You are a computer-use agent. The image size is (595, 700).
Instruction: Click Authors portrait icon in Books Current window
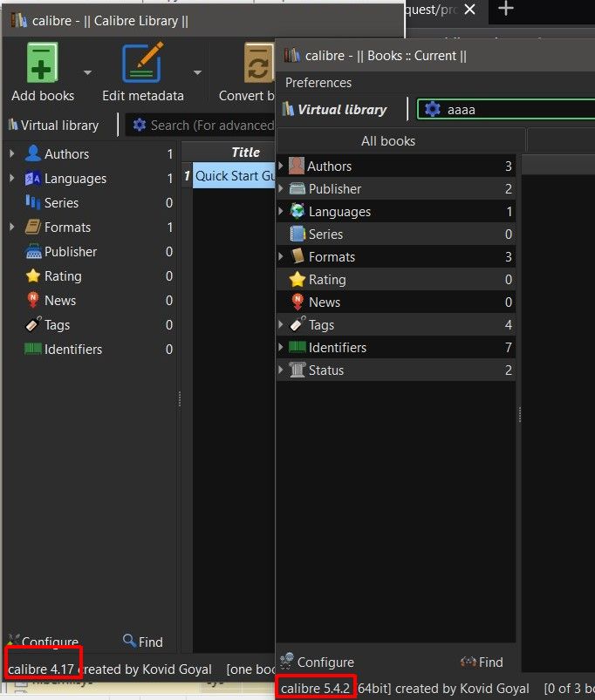tap(296, 166)
